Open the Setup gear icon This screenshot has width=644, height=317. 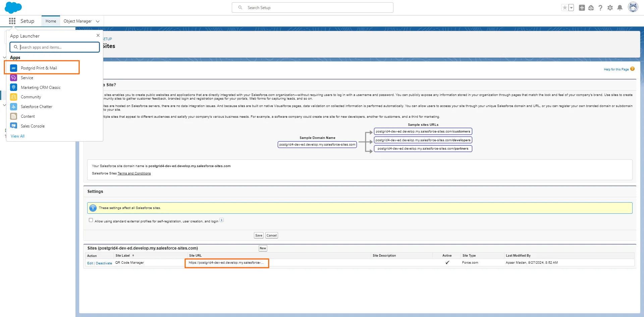pyautogui.click(x=610, y=8)
